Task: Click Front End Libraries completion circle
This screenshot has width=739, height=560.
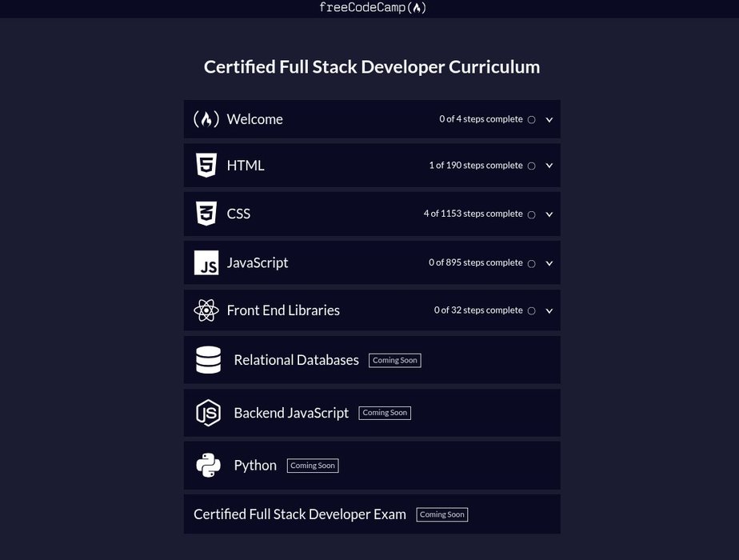Action: click(532, 311)
